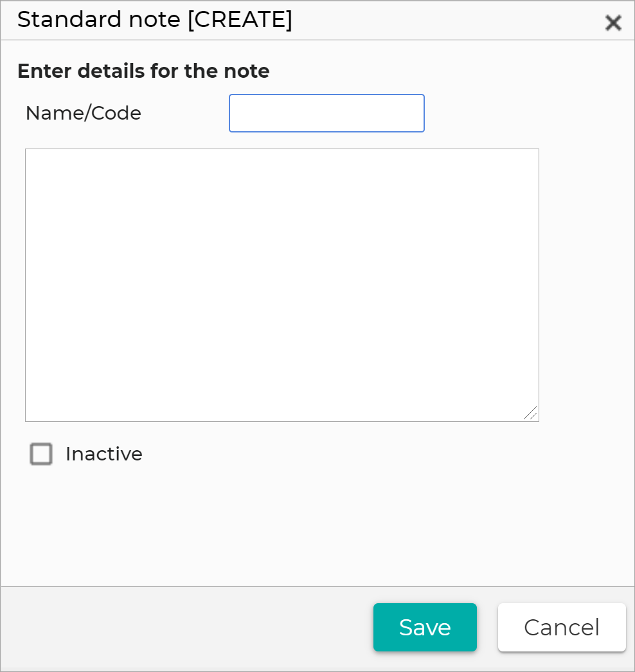This screenshot has width=635, height=672.
Task: Cancel creating the standard note
Action: [x=561, y=627]
